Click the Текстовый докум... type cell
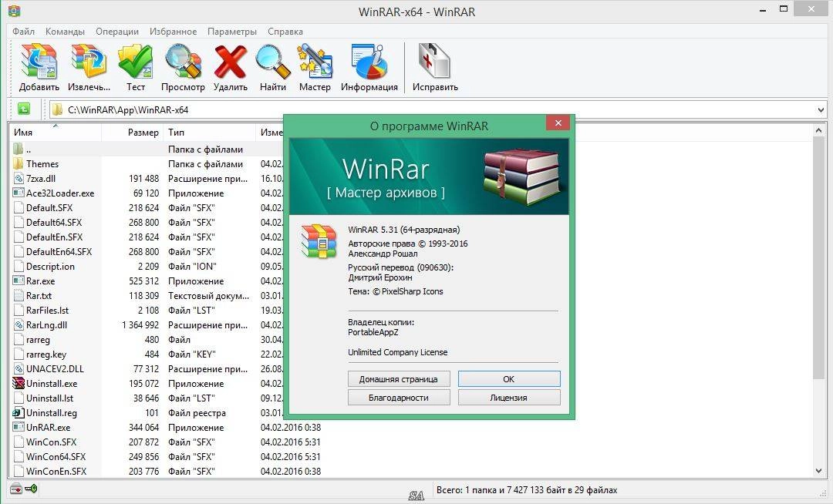This screenshot has height=504, width=833. coord(208,295)
